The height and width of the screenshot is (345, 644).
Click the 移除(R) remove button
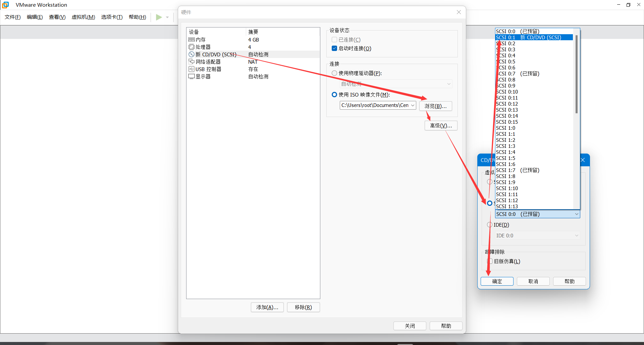tap(304, 307)
